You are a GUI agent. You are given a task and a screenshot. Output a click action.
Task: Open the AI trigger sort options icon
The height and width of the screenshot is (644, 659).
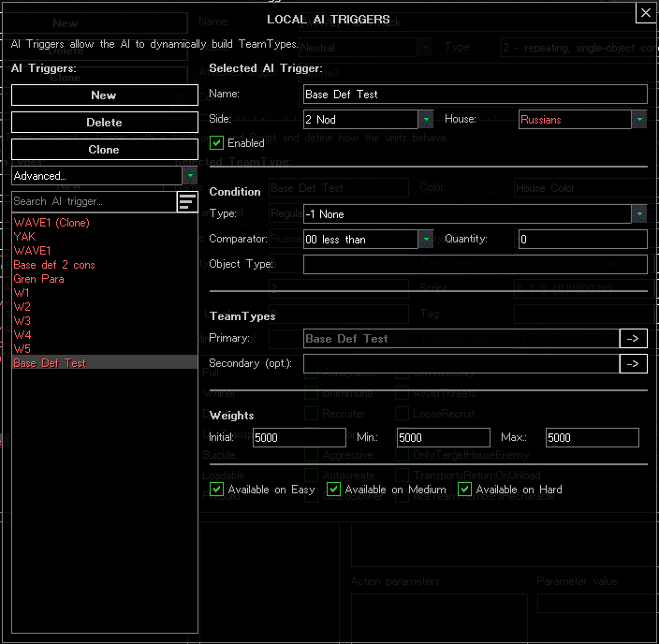[x=187, y=202]
